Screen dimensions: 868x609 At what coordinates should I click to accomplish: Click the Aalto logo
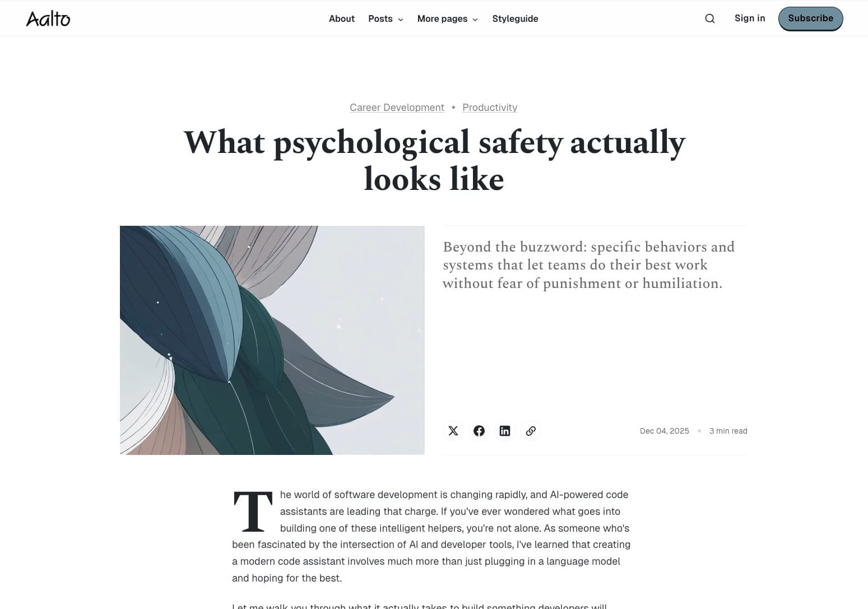[x=48, y=18]
